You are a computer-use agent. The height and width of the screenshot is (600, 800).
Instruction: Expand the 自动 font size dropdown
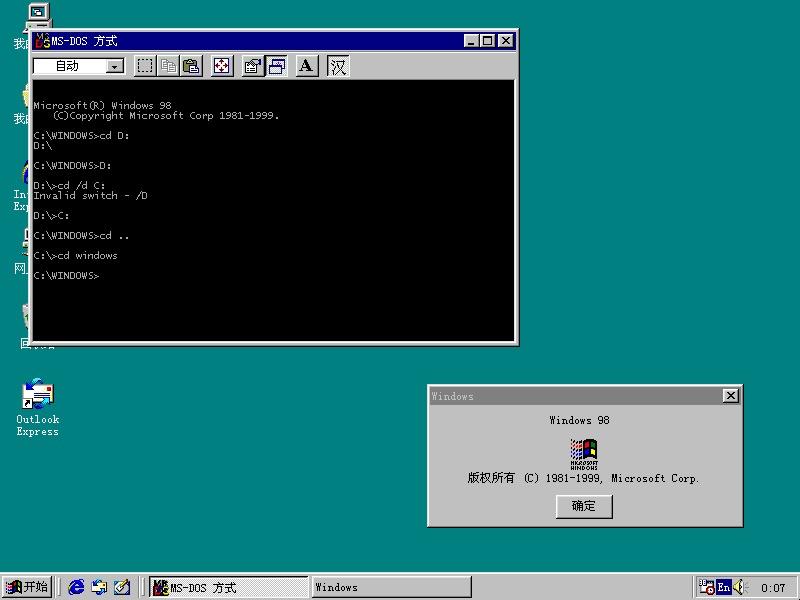[115, 66]
